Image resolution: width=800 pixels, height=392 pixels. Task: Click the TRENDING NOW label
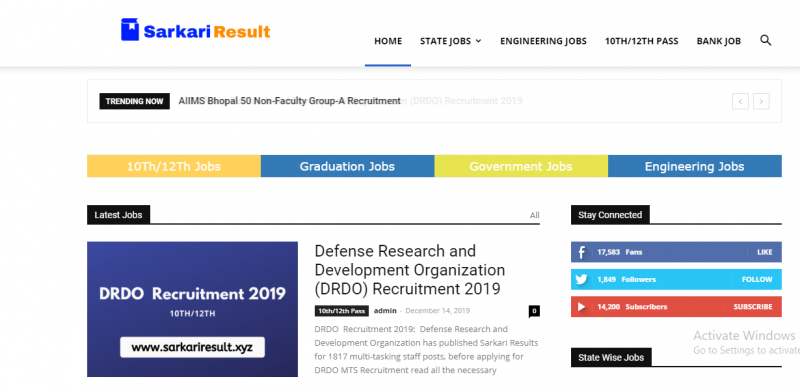(135, 101)
